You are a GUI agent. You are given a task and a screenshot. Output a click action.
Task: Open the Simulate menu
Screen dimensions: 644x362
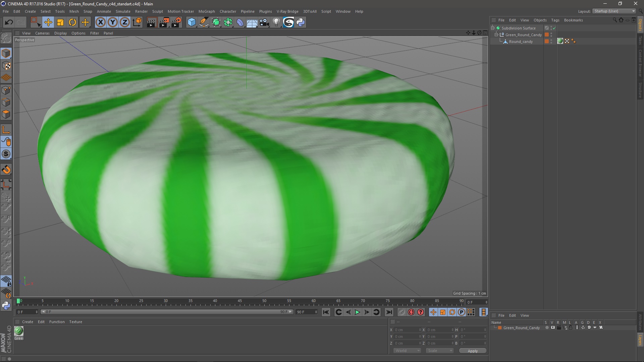point(122,11)
